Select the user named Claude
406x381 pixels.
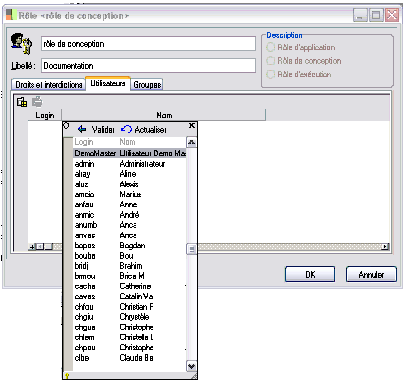(130, 358)
